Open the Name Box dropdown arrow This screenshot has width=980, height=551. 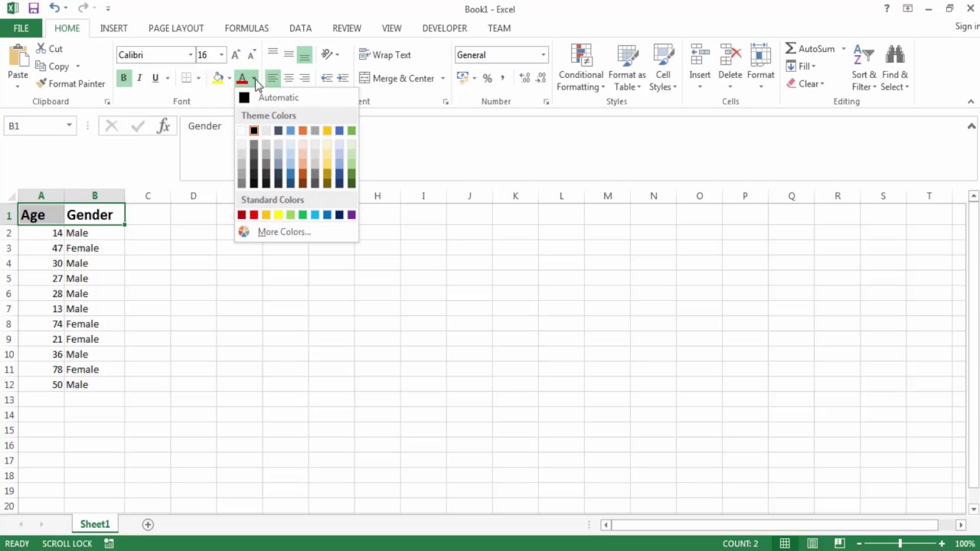point(69,126)
